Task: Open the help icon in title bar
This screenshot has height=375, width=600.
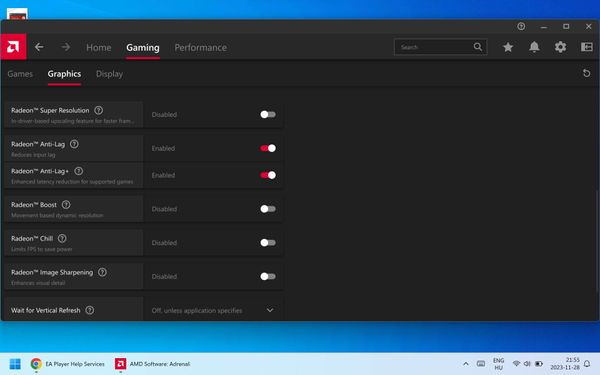Action: (x=521, y=26)
